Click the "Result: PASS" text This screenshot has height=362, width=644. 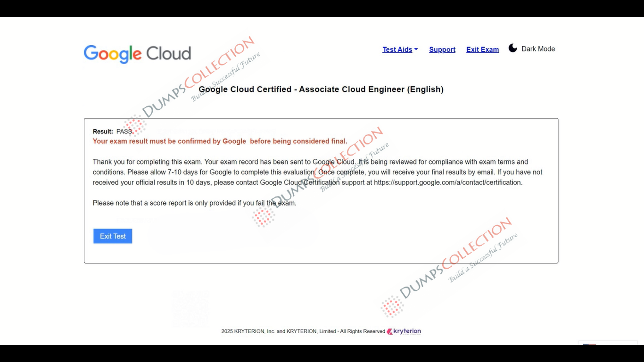click(112, 132)
